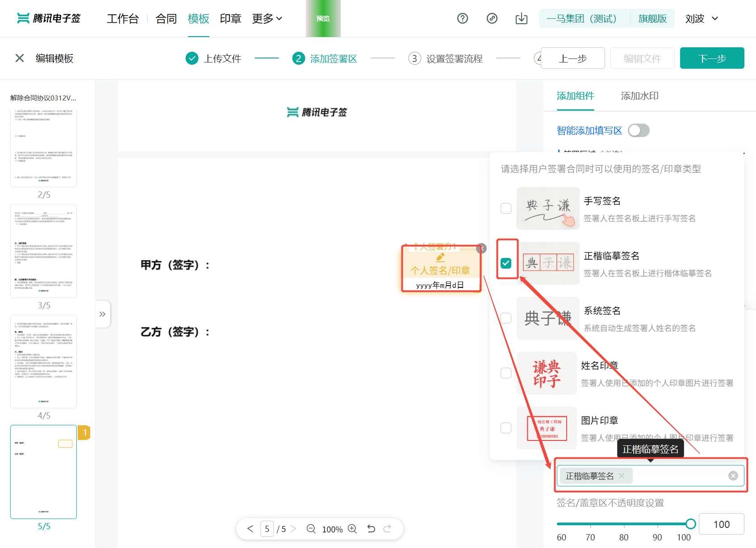Image resolution: width=756 pixels, height=548 pixels.
Task: Collapse the page thumbnail sidebar
Action: [x=103, y=314]
